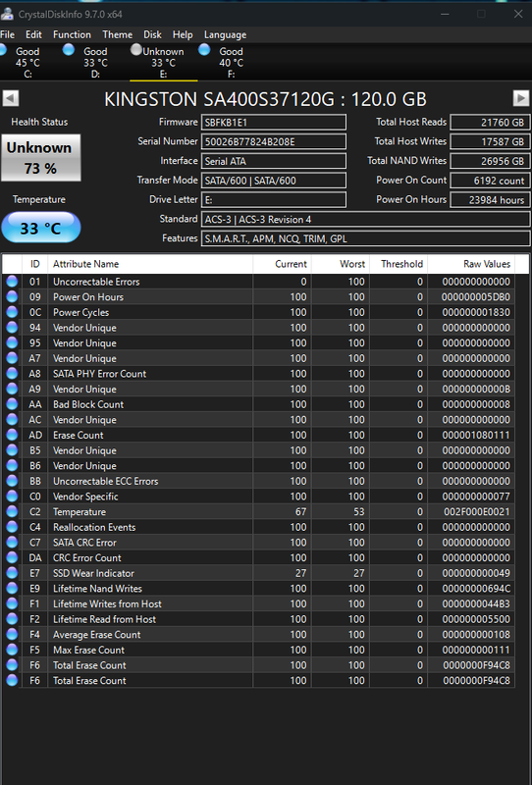The width and height of the screenshot is (532, 785).
Task: Click the 33 °C temperature button
Action: coord(41,228)
